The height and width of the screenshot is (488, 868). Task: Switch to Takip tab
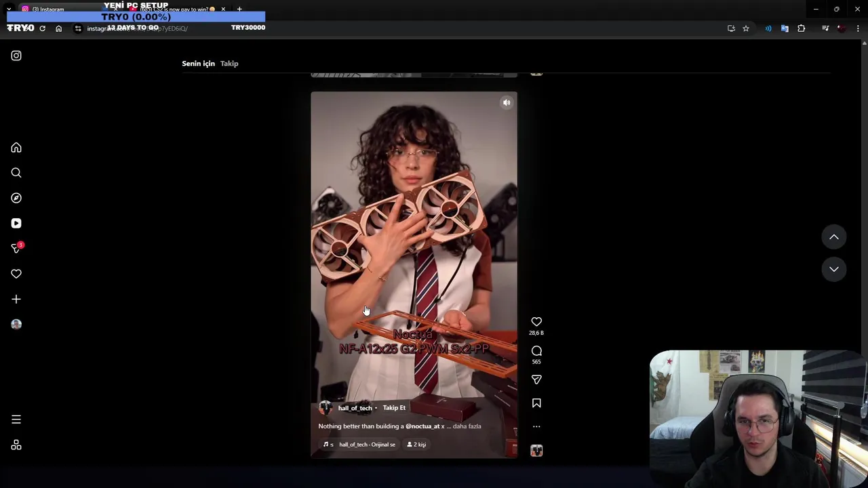tap(229, 63)
